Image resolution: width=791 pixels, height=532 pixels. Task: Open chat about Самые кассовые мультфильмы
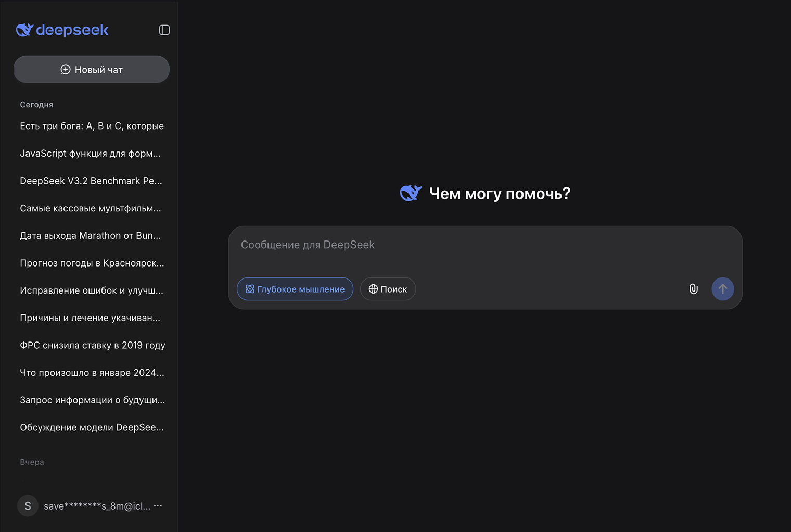pos(91,208)
